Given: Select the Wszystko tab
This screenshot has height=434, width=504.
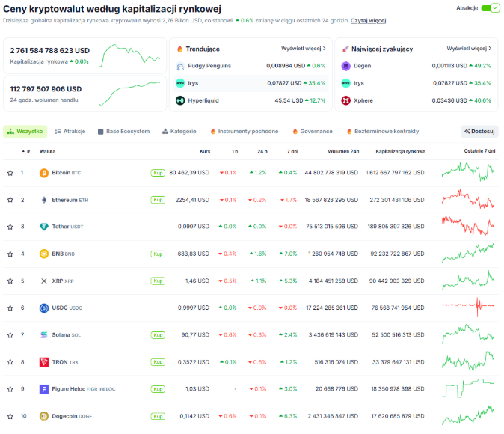Looking at the screenshot, I should 25,131.
